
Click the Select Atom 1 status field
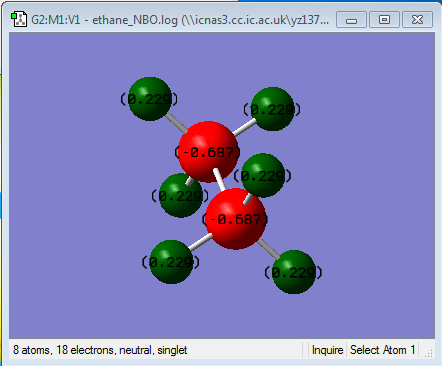[382, 350]
